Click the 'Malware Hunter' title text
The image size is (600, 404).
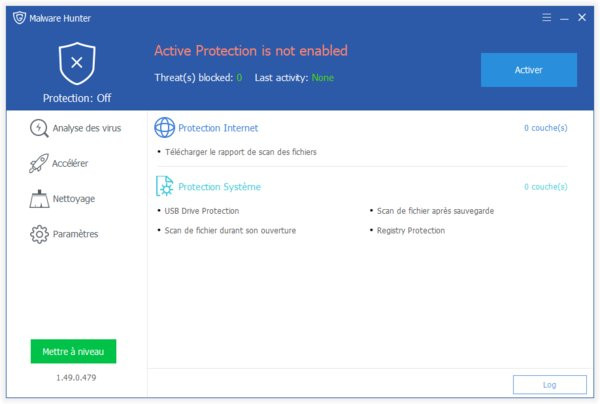60,18
